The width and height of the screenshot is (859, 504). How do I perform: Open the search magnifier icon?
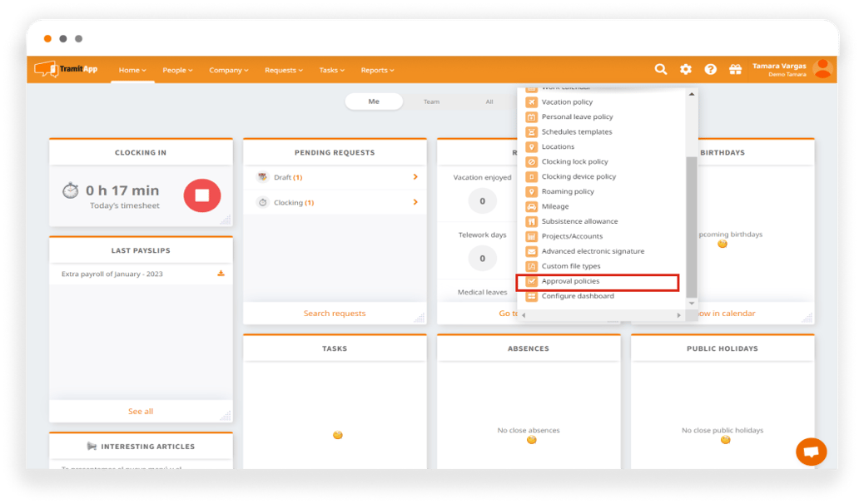(661, 69)
